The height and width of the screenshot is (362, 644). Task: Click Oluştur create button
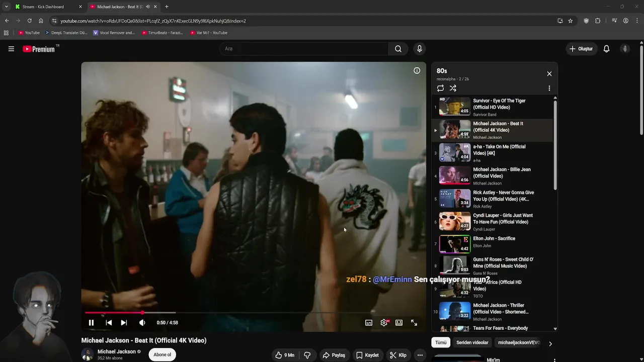[581, 49]
